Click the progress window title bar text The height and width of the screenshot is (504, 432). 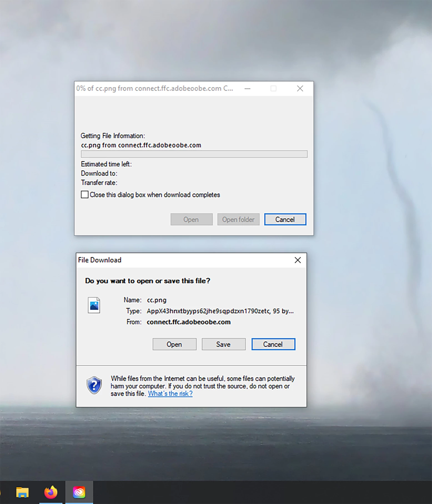click(x=155, y=88)
